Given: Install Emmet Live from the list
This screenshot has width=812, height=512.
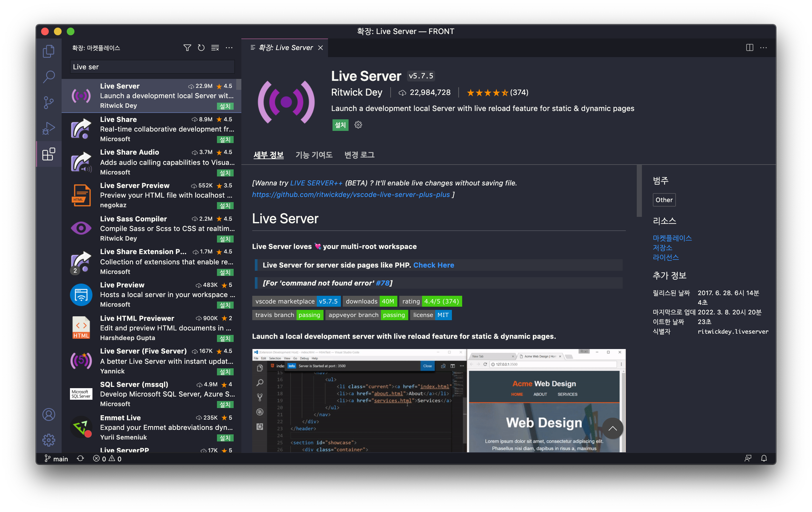Looking at the screenshot, I should (225, 438).
